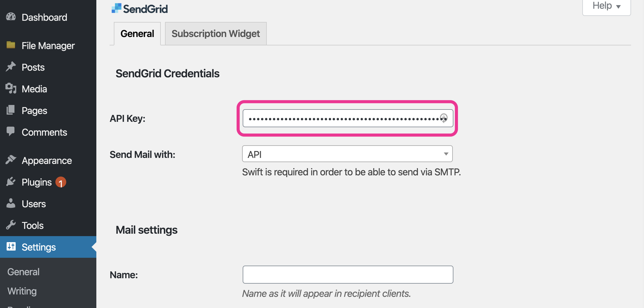The image size is (644, 308).
Task: Open Pages using its sidebar icon
Action: click(11, 110)
